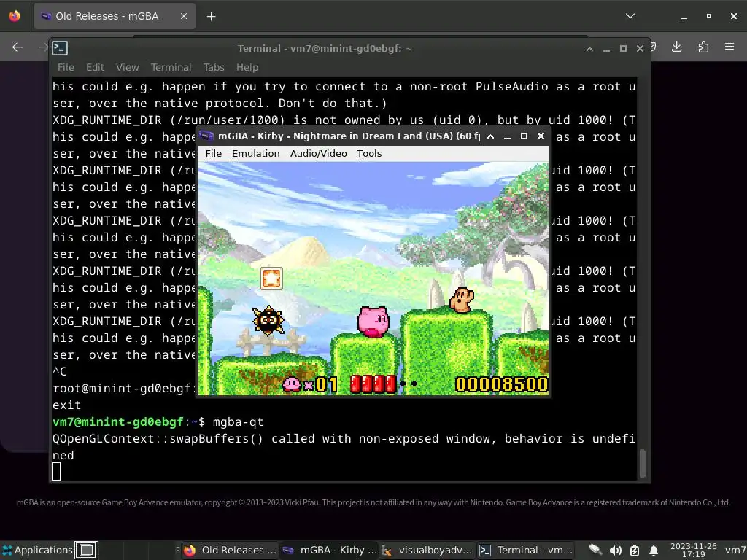The image size is (747, 560).
Task: Maximize the Terminal window
Action: [623, 49]
